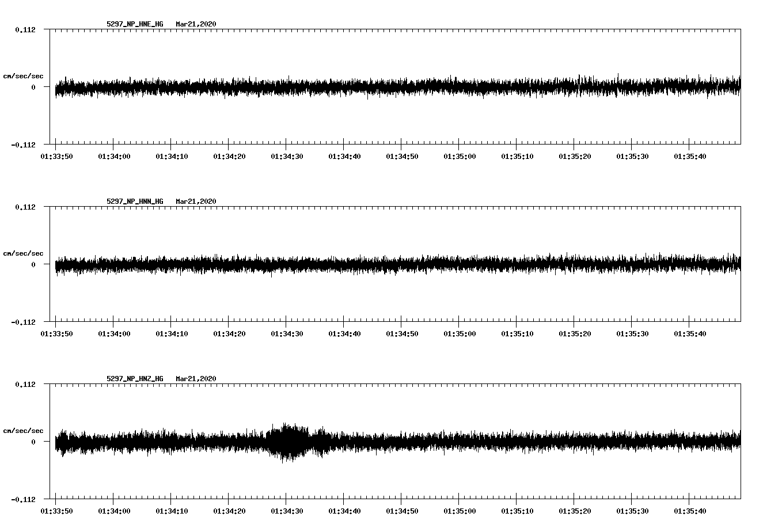Pick 01:33:50 time label on HNN axis
The height and width of the screenshot is (532, 782).
[56, 334]
